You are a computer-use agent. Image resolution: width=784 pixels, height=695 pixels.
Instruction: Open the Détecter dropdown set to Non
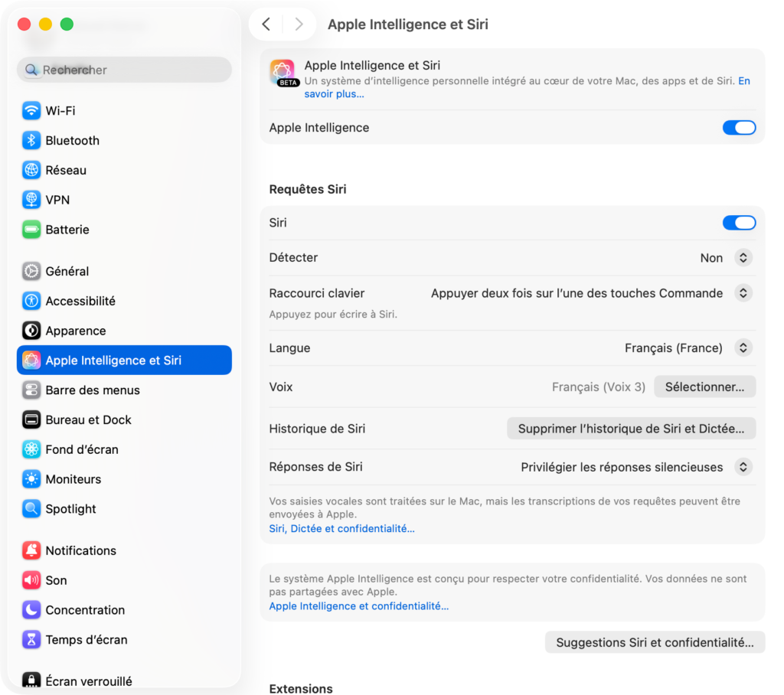[x=743, y=258]
